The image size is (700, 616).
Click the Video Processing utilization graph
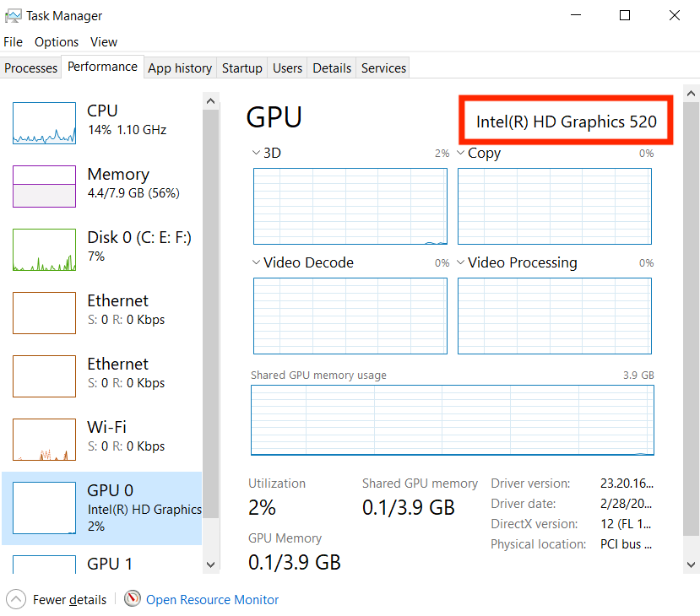[x=555, y=316]
